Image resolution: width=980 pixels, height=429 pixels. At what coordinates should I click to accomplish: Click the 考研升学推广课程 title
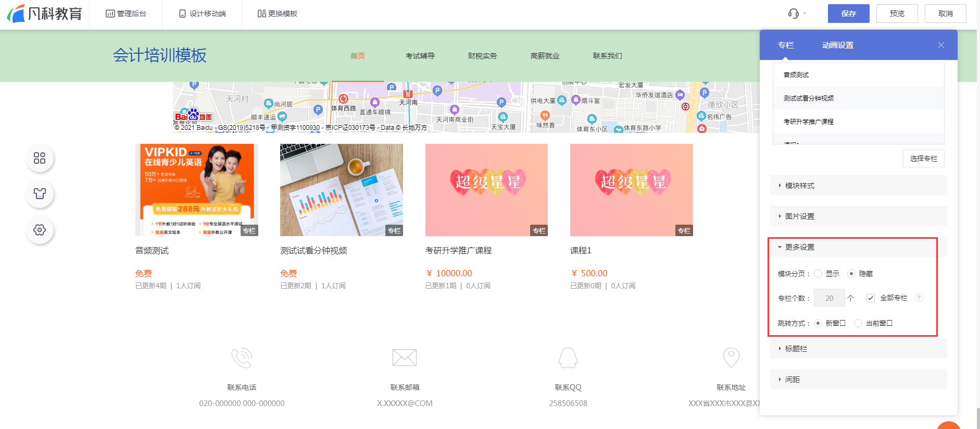[458, 251]
